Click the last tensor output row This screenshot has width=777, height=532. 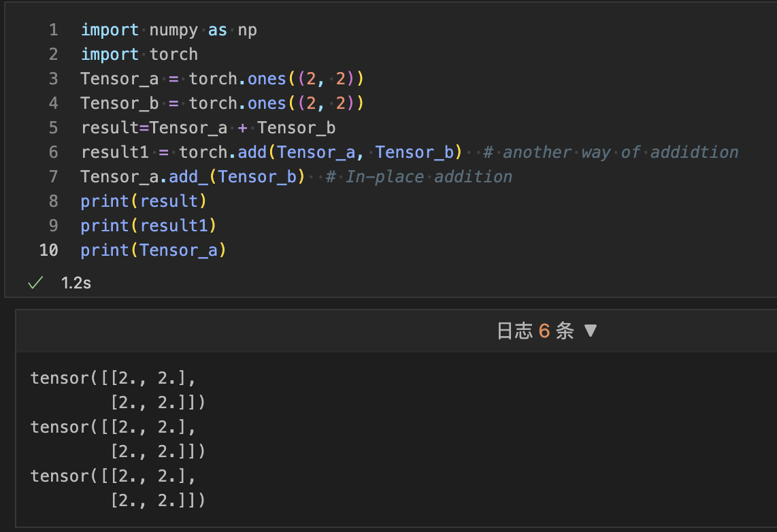pos(157,501)
